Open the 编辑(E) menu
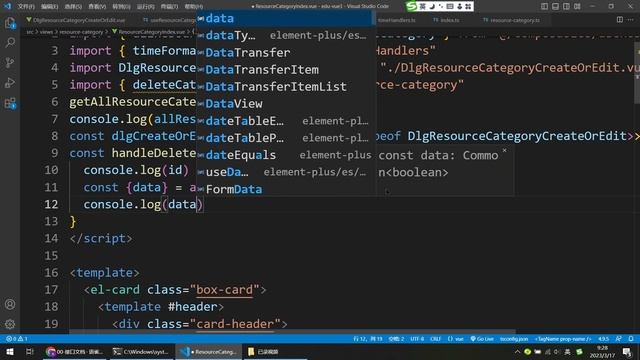Viewport: 640px width, 360px height. [49, 7]
